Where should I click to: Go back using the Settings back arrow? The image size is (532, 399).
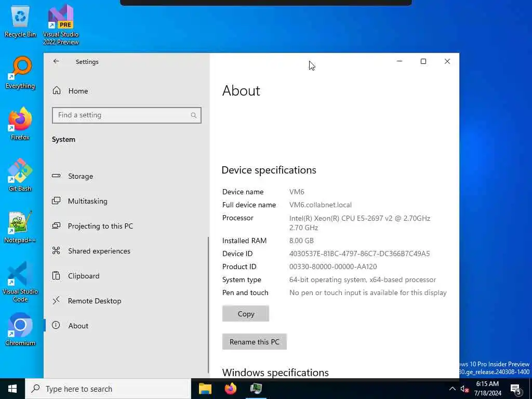pos(56,61)
